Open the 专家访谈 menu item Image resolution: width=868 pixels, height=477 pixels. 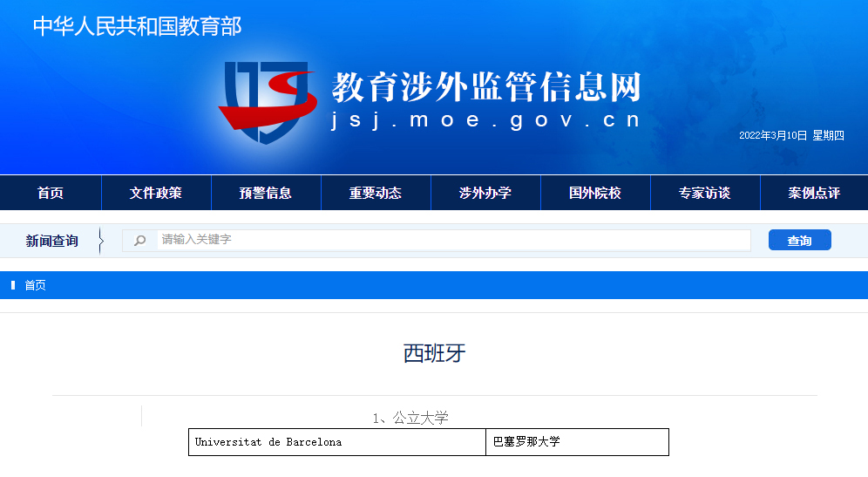coord(705,193)
